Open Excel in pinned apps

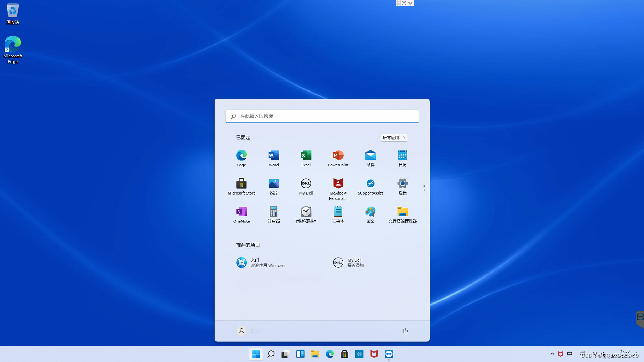(306, 158)
